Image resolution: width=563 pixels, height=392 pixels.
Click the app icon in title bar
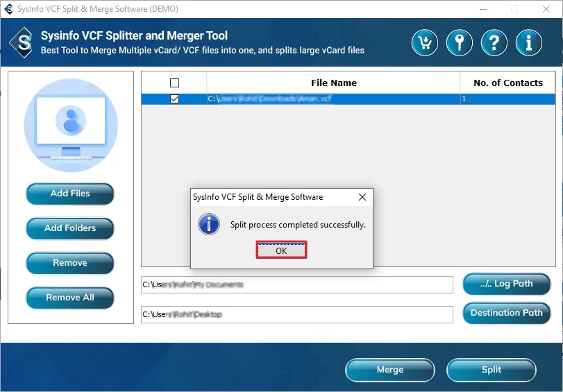point(8,9)
